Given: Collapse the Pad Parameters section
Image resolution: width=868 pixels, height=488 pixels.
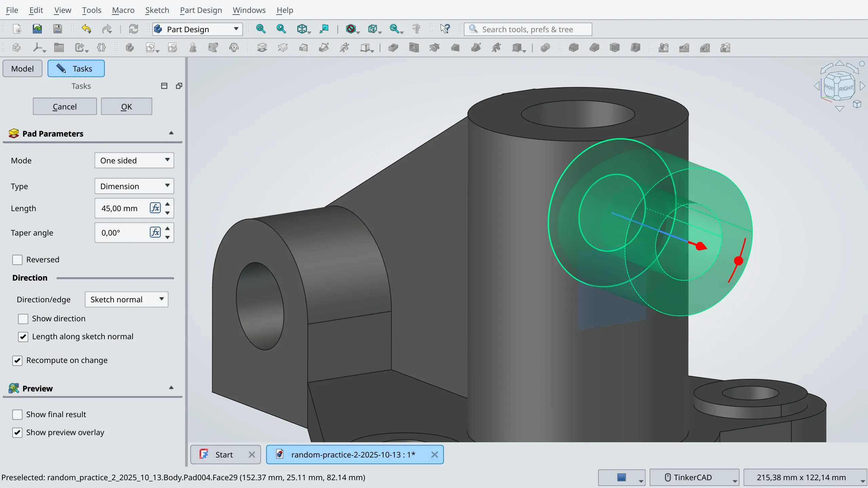Looking at the screenshot, I should (171, 133).
